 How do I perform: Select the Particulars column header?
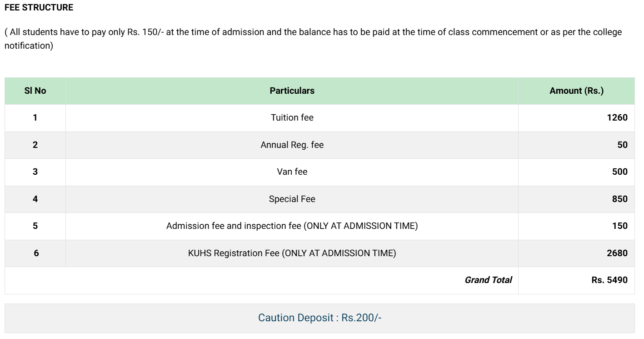tap(292, 91)
